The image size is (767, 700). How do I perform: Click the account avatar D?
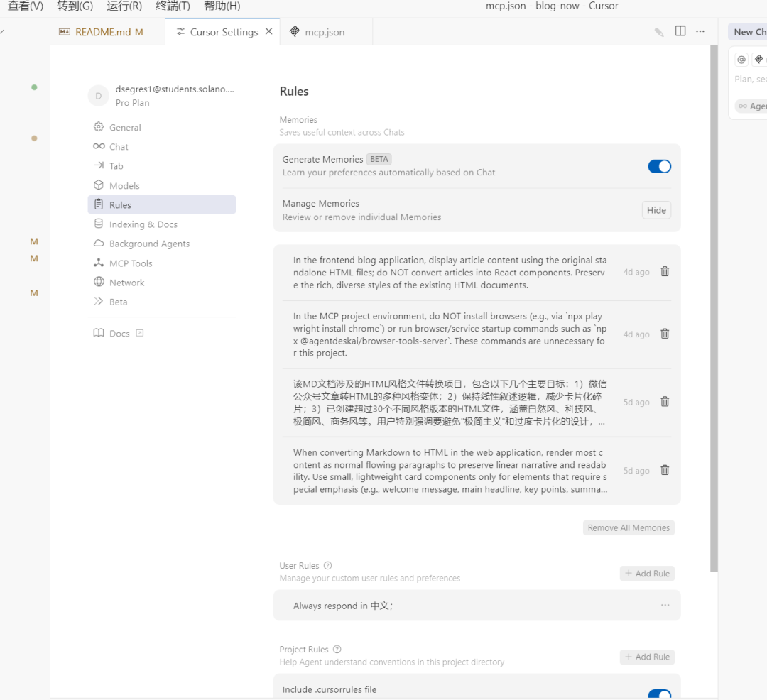tap(98, 96)
